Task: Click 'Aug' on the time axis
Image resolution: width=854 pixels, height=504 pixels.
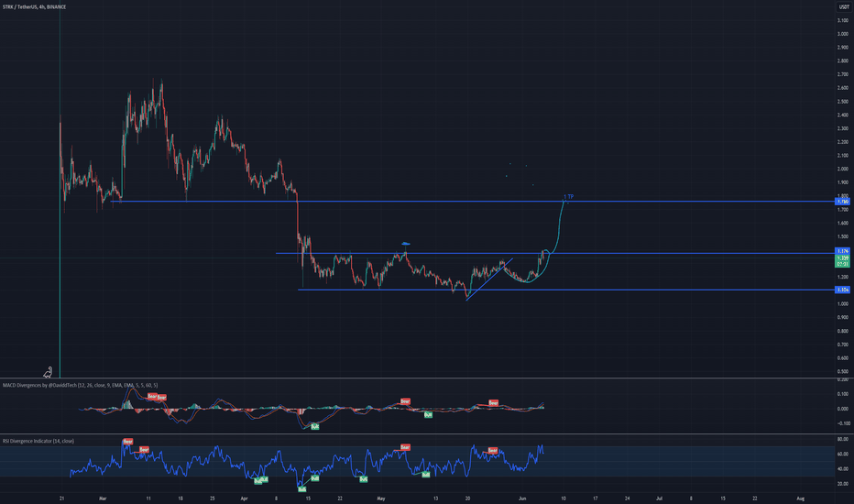Action: pos(801,499)
